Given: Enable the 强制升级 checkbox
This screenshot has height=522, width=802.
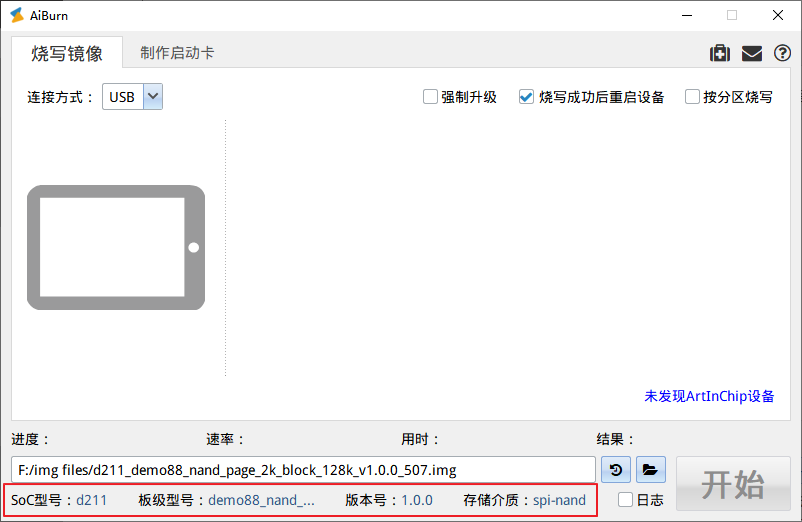Looking at the screenshot, I should pos(430,97).
